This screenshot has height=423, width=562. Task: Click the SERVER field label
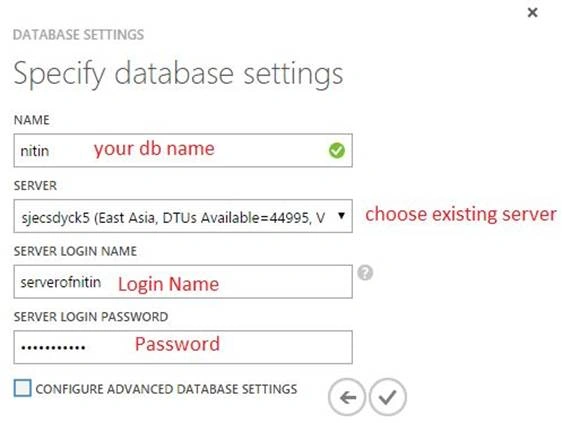pos(35,186)
